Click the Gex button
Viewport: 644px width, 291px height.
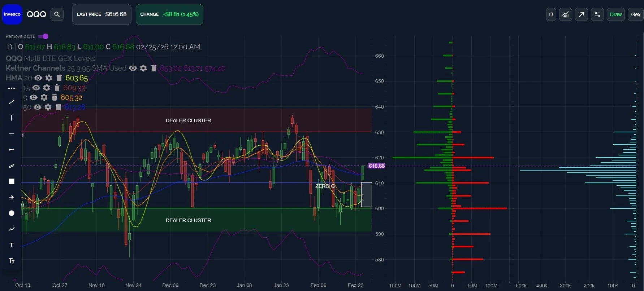635,14
